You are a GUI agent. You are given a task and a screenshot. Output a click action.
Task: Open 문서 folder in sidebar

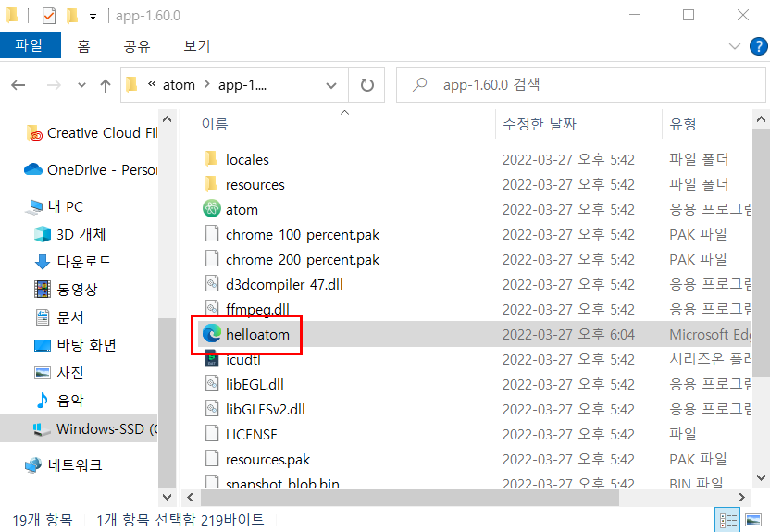pos(59,317)
